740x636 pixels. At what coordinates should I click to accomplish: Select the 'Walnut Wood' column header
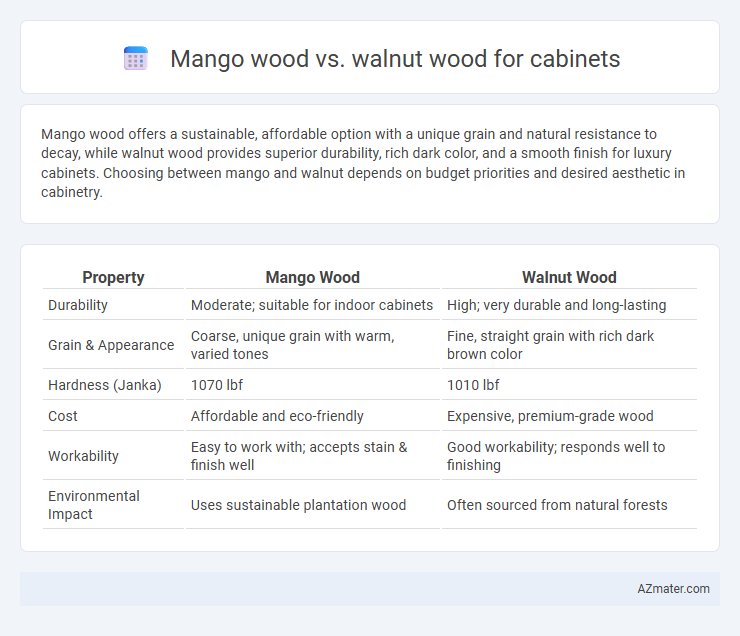[x=569, y=277]
